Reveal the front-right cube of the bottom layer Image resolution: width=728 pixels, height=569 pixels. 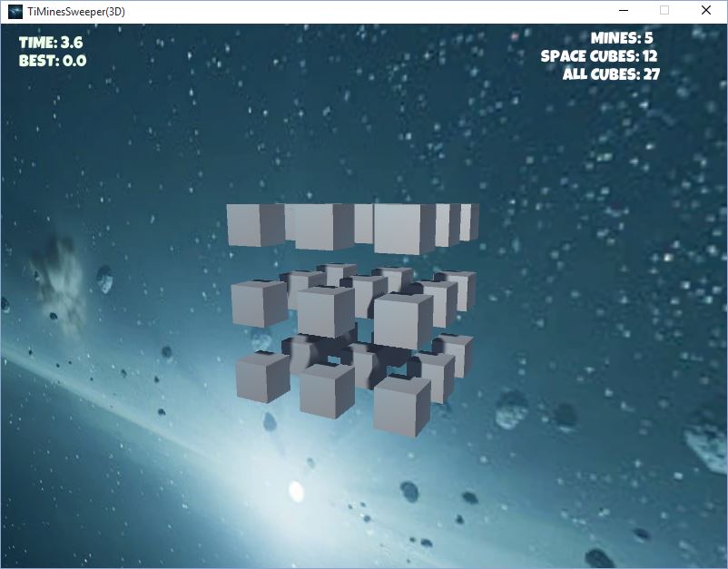click(402, 406)
